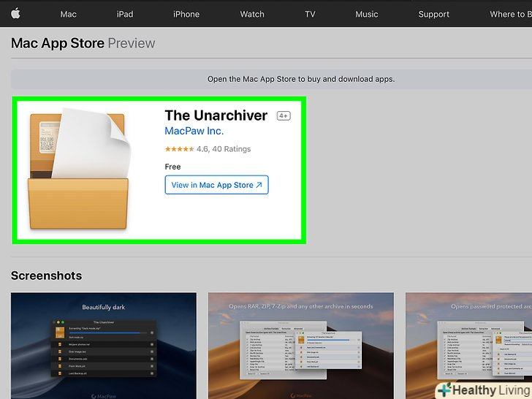
Task: Click the Free price label
Action: click(x=172, y=167)
